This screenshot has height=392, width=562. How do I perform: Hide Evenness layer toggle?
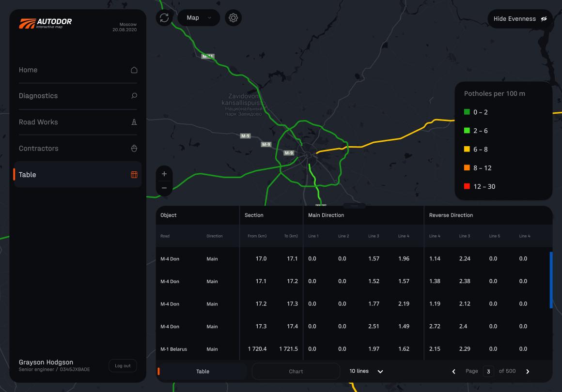(520, 18)
